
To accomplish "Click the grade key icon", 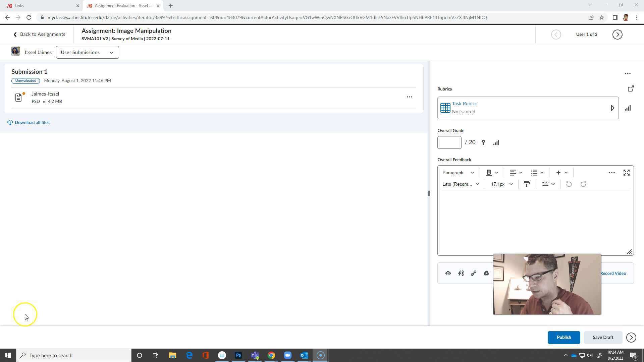I will click(483, 142).
